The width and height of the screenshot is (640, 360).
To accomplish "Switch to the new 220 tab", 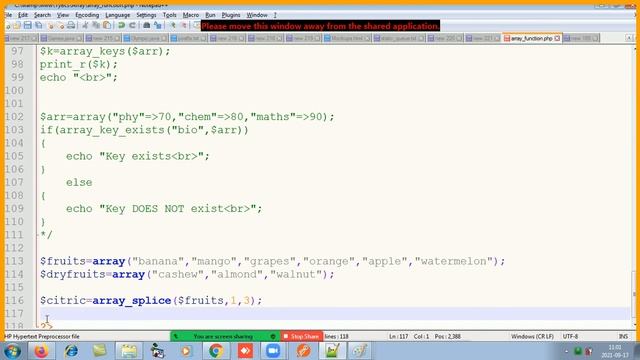I will pos(444,38).
